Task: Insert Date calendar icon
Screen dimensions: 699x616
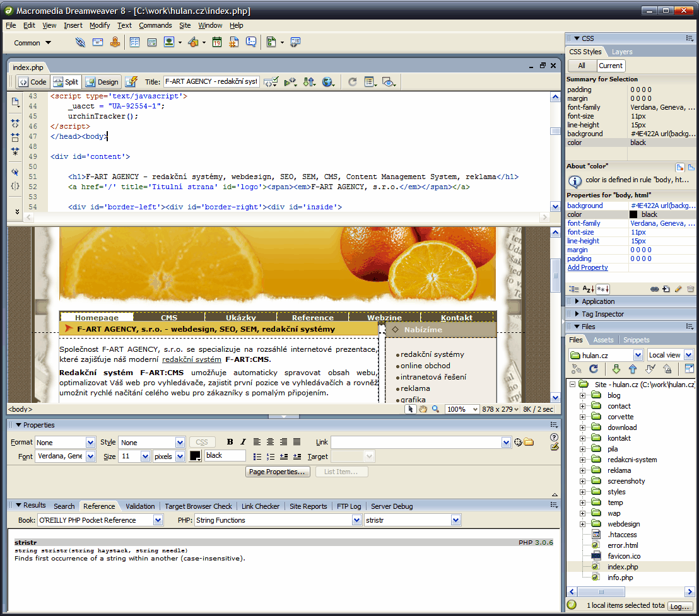Action: pos(217,42)
